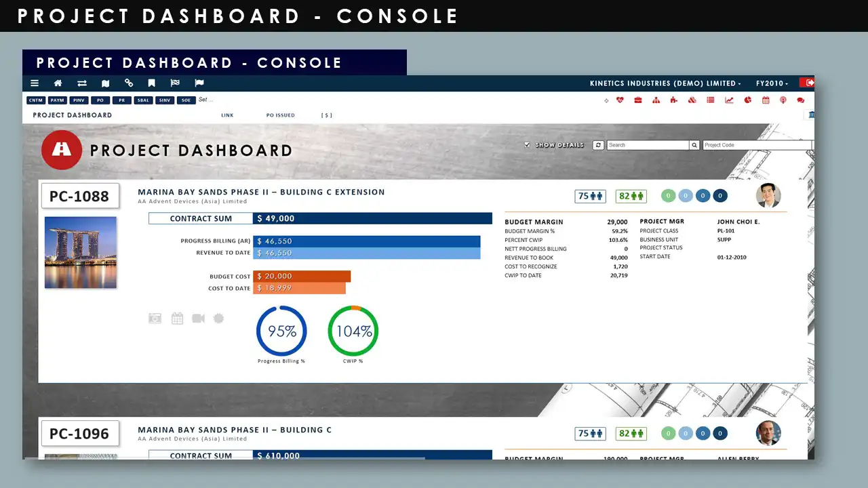This screenshot has height=488, width=868.
Task: Click the red trend line chart icon
Action: [729, 100]
